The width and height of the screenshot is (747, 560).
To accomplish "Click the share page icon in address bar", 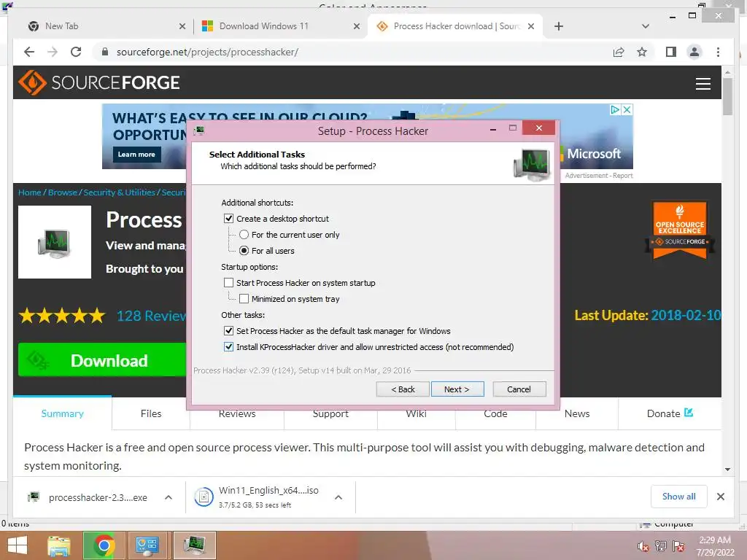I will 619,52.
